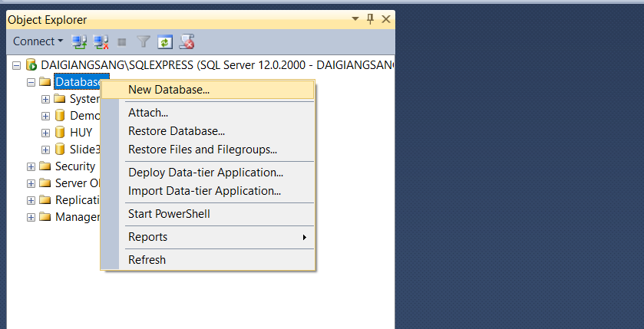
Task: Pin the Object Explorer panel with the auto-hide pushpin
Action: point(370,19)
